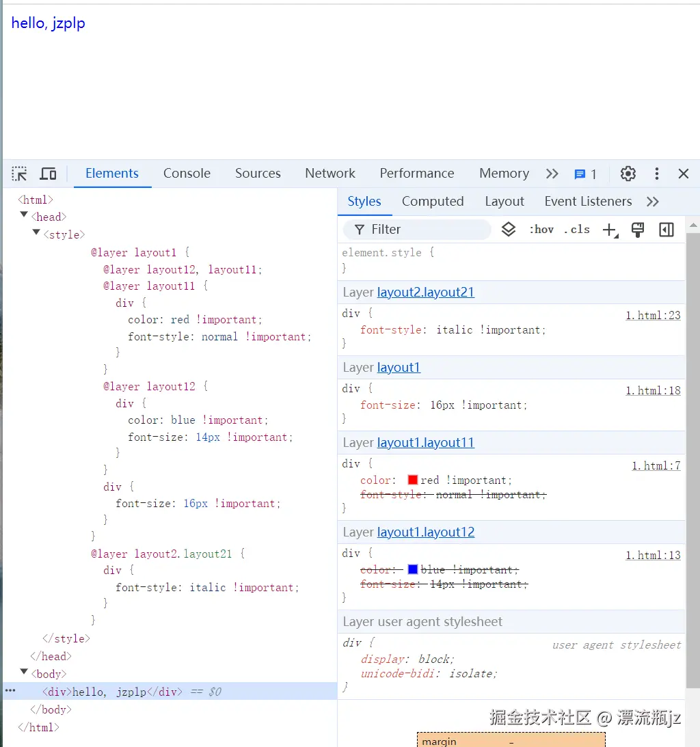The image size is (700, 747).
Task: Switch to the Computed tab
Action: 433,201
